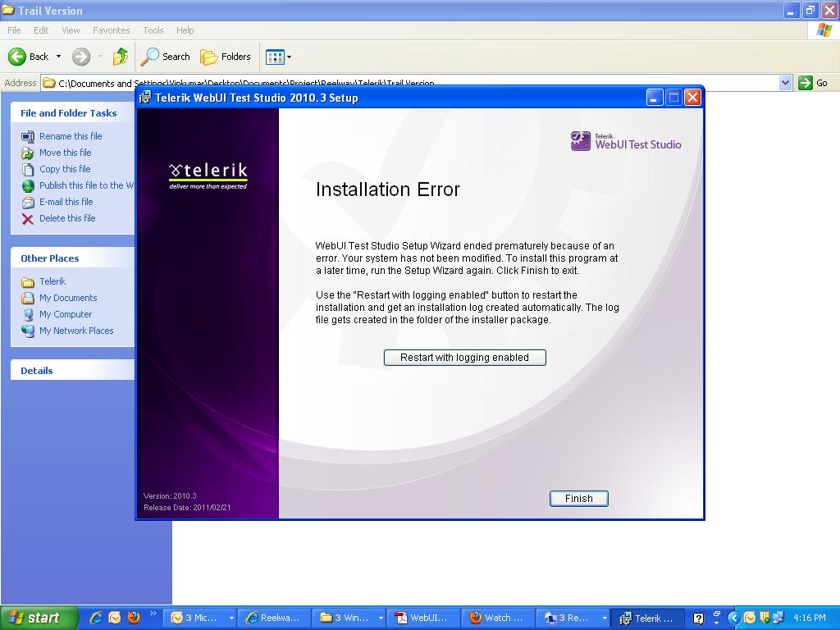Click the Move this file icon
840x630 pixels.
28,153
